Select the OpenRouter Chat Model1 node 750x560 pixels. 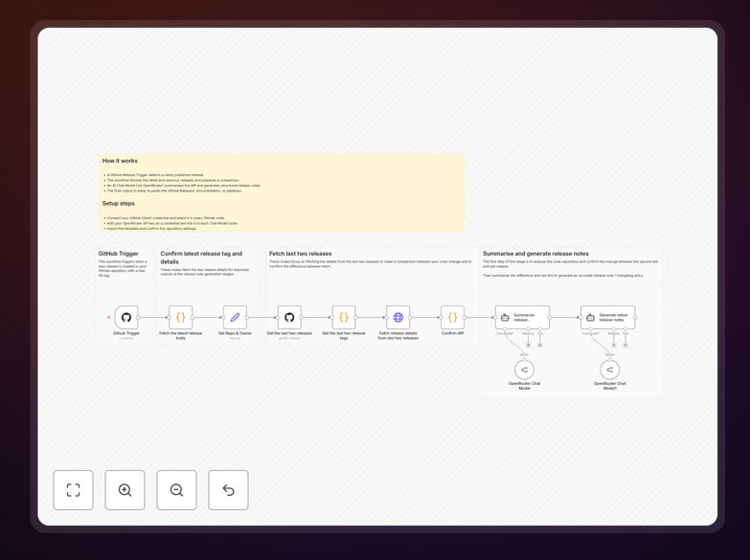(x=610, y=370)
